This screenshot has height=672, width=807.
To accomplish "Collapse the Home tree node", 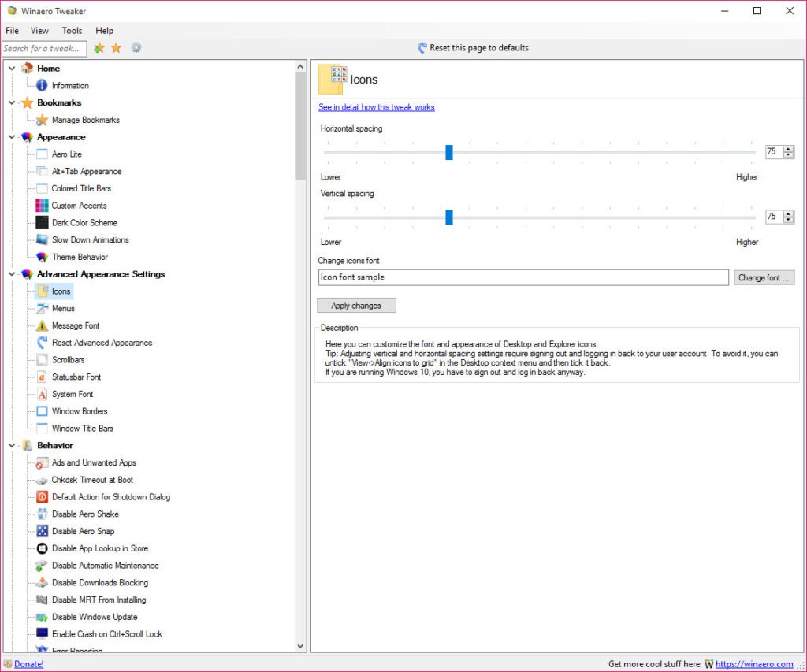I will (x=11, y=68).
